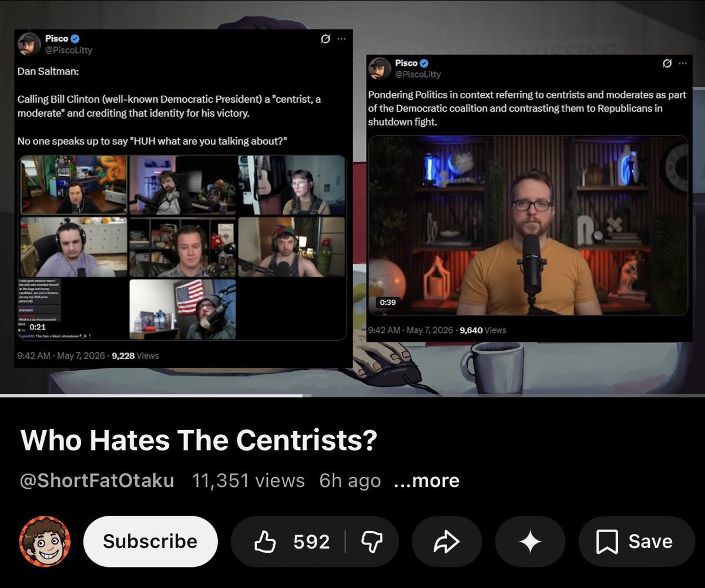
Task: Open the more options menu on Pondering Politics tweet
Action: pyautogui.click(x=682, y=63)
